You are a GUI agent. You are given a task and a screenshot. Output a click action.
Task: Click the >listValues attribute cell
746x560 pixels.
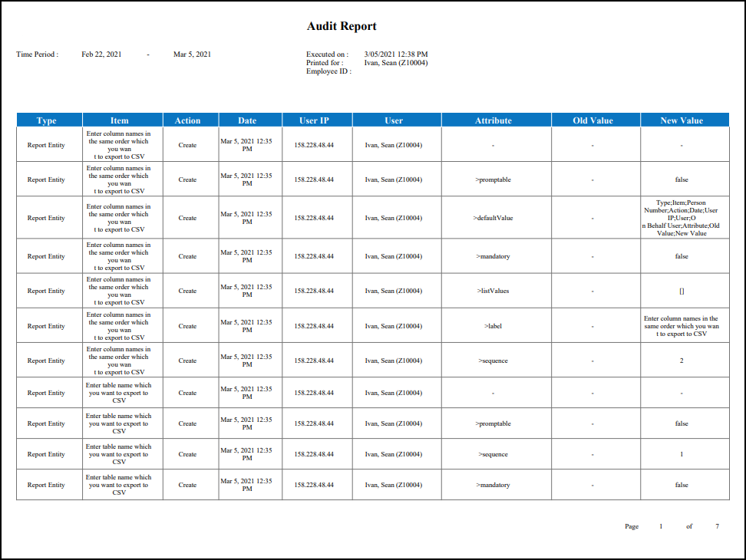click(493, 291)
